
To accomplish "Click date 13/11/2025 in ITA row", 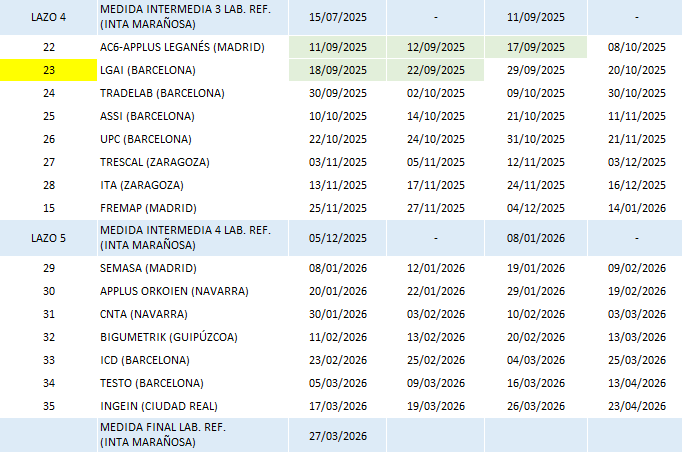I will coord(338,185).
